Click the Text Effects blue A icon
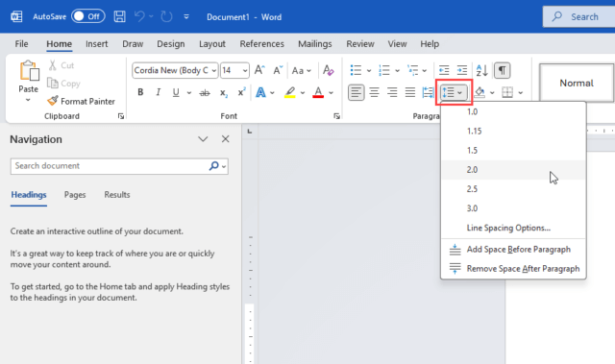Viewport: 615px width, 364px height. (x=260, y=92)
